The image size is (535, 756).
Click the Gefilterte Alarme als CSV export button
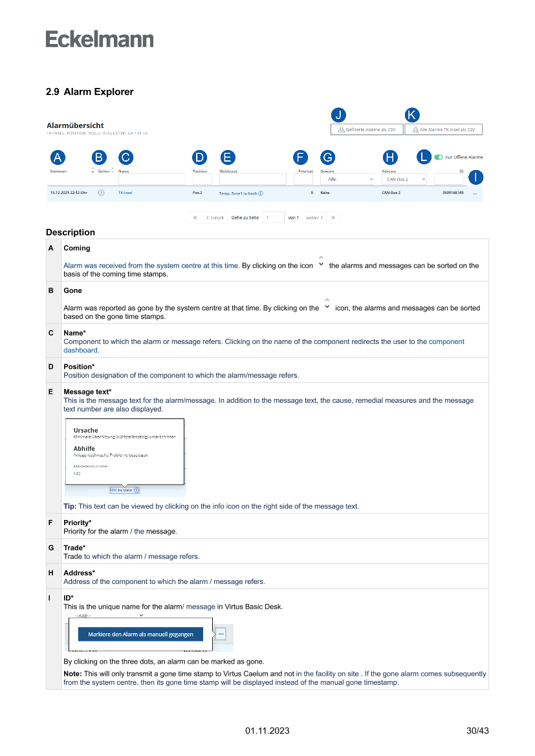pos(366,129)
